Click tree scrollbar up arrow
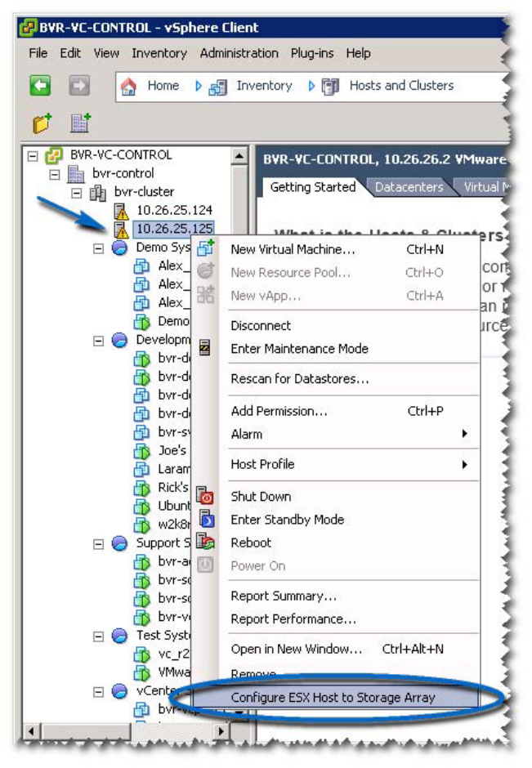 click(239, 156)
